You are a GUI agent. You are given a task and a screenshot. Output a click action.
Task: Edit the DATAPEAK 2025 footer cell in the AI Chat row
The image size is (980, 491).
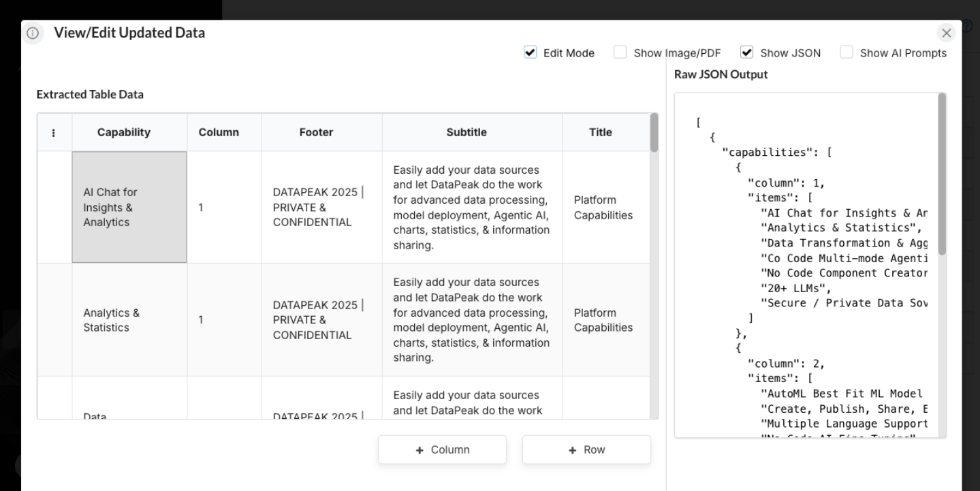(x=322, y=207)
